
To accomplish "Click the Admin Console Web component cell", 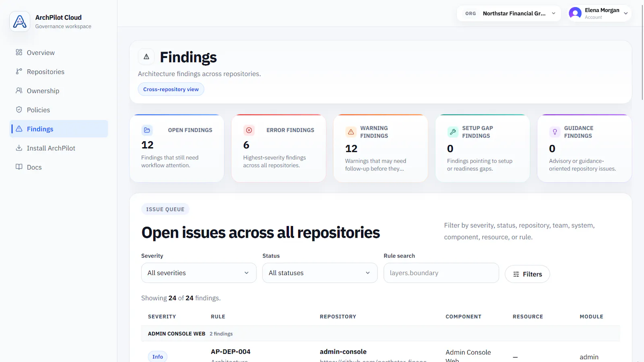I will (468, 356).
